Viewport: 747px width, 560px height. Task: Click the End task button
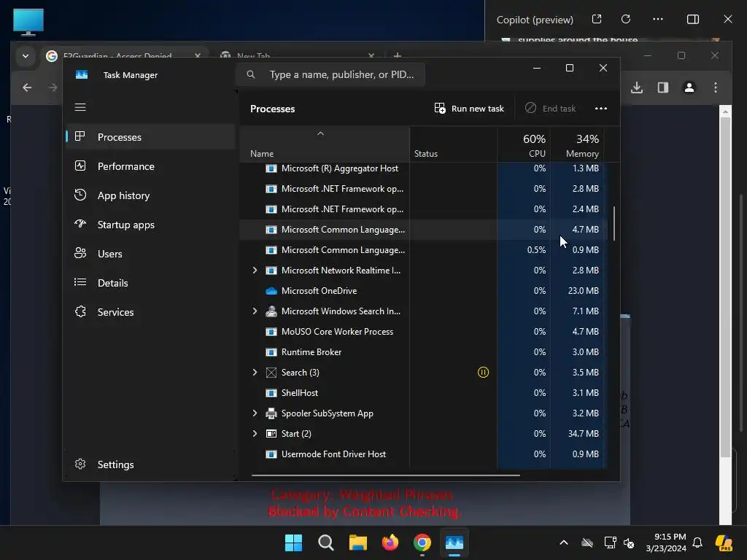551,109
